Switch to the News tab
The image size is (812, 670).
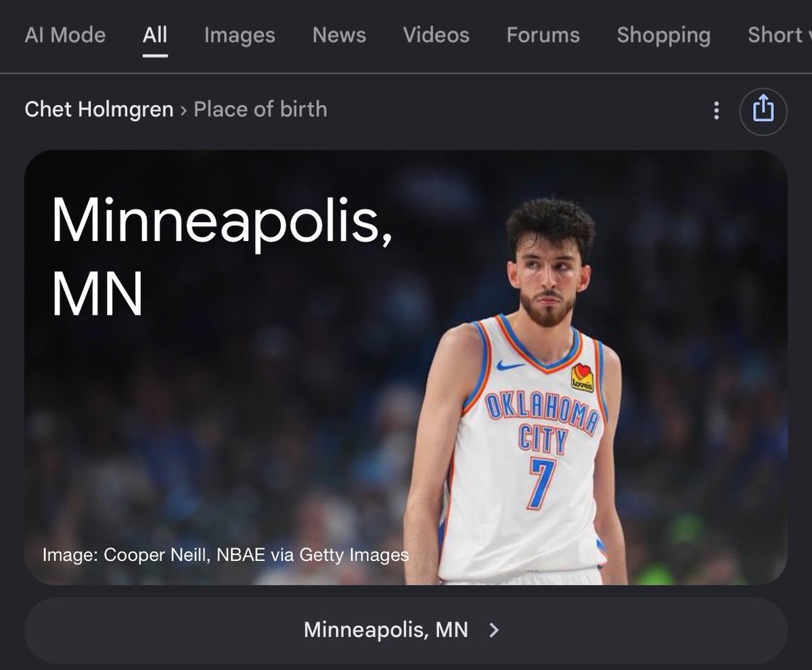339,35
